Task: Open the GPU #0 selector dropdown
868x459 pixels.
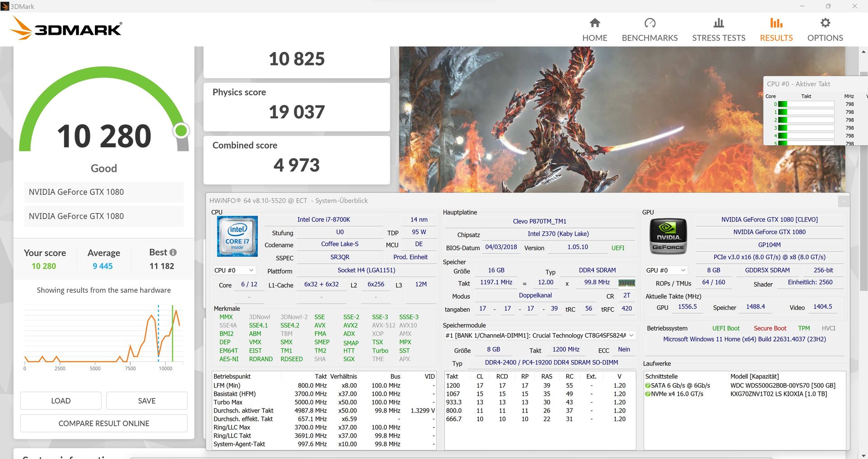Action: click(x=666, y=270)
